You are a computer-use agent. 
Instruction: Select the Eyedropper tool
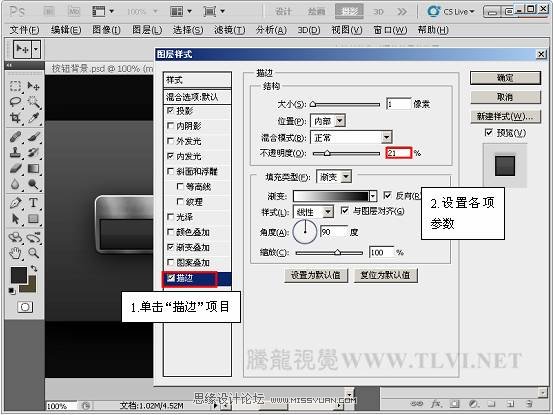34,118
